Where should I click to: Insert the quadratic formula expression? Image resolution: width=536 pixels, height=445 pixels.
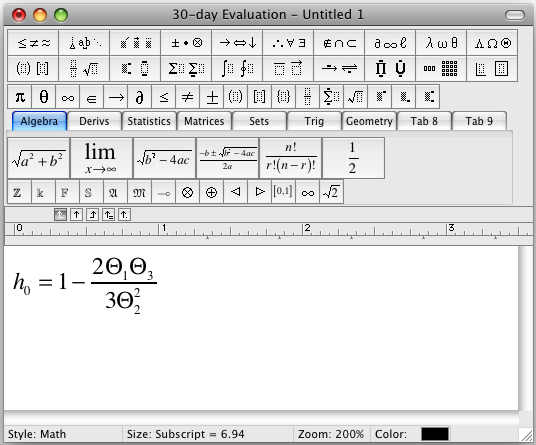(228, 158)
